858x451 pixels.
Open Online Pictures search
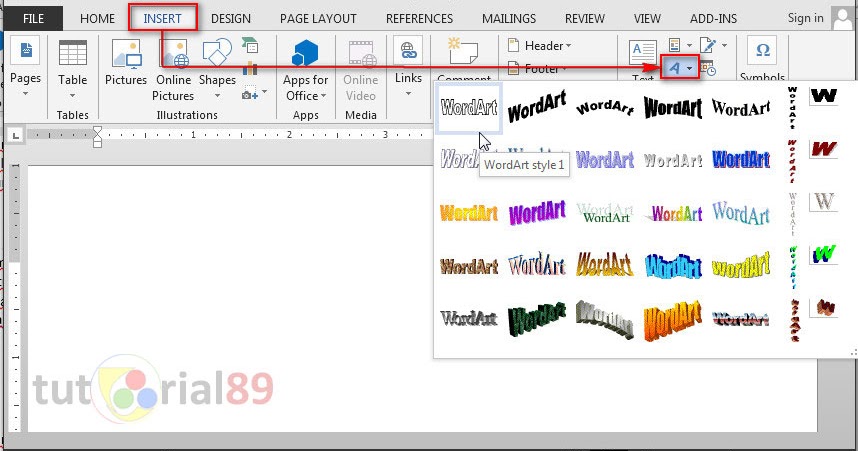point(173,68)
